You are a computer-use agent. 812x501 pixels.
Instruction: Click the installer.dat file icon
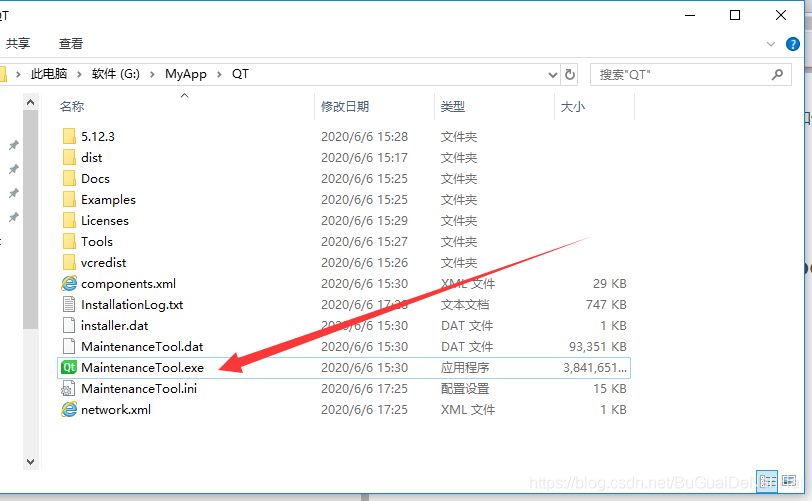[69, 325]
